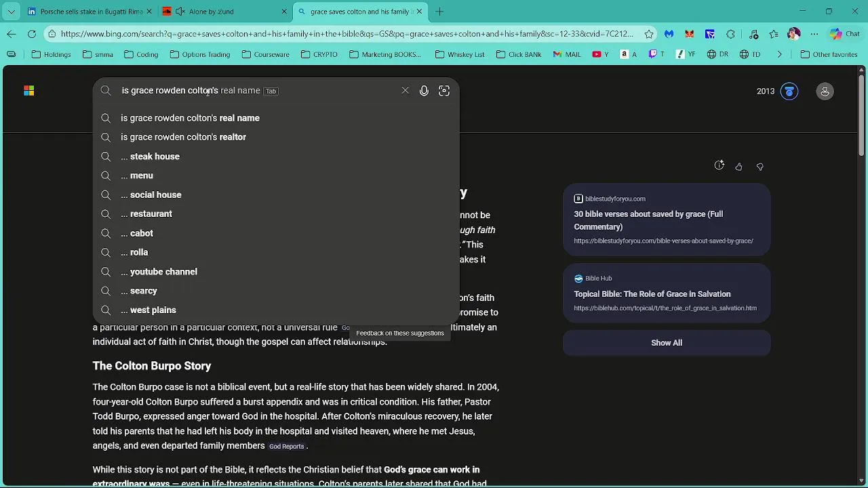Open the Favorites hub icon
This screenshot has width=868, height=488.
774,34
